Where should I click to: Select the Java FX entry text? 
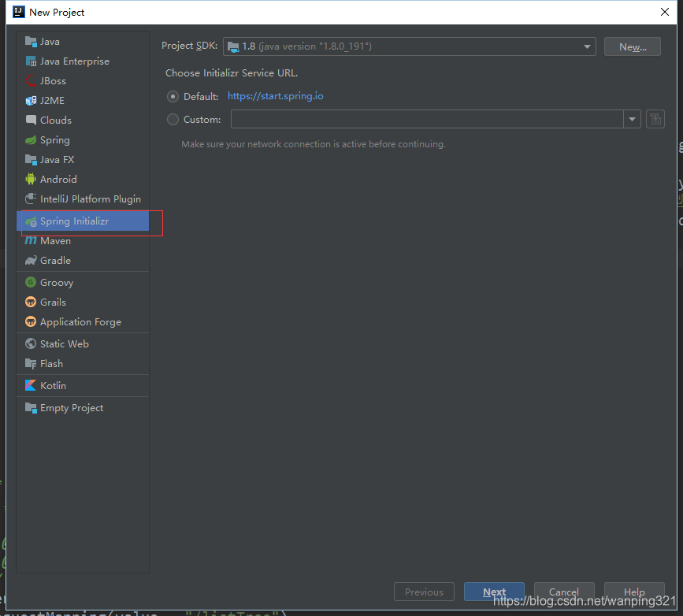[57, 160]
